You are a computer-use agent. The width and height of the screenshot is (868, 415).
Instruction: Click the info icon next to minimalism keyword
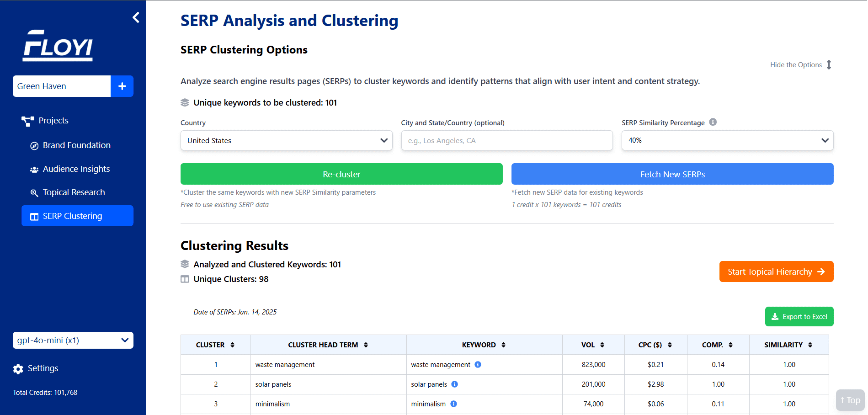[x=453, y=404]
